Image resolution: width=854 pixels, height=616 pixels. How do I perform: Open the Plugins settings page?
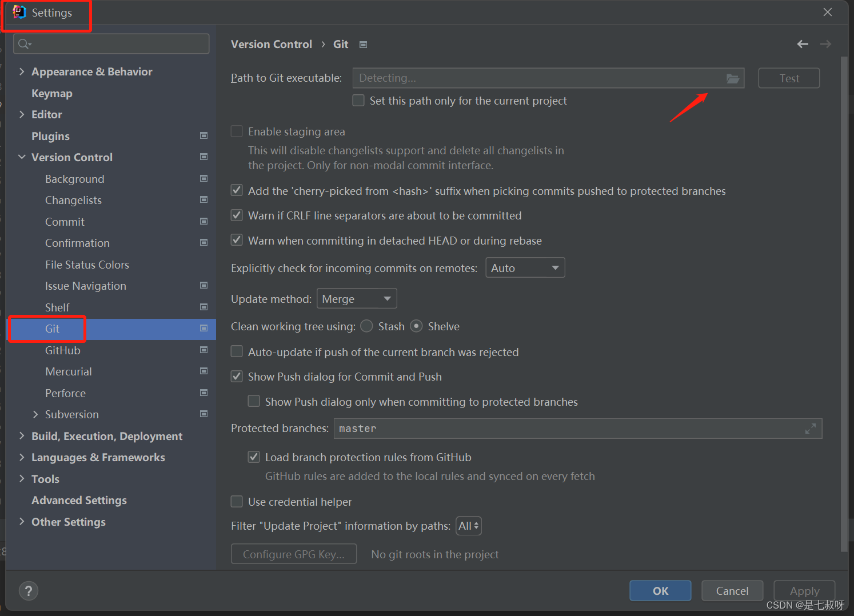[x=50, y=136]
